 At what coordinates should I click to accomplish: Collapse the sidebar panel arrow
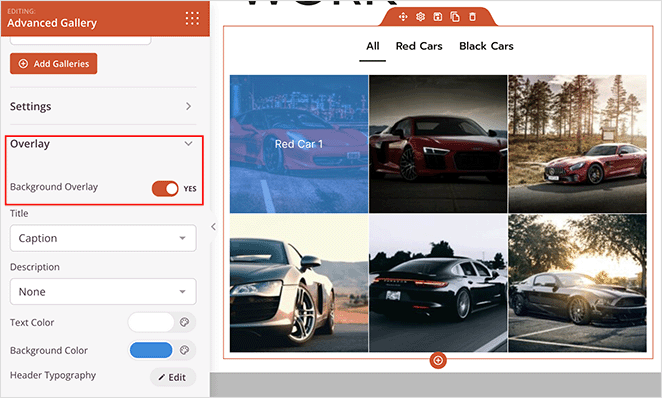[213, 227]
